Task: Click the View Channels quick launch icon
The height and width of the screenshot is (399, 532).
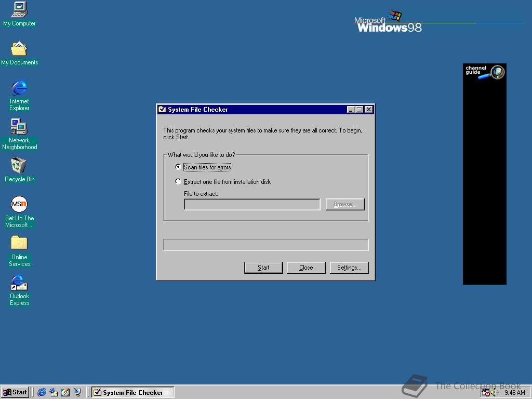Action: (78, 392)
